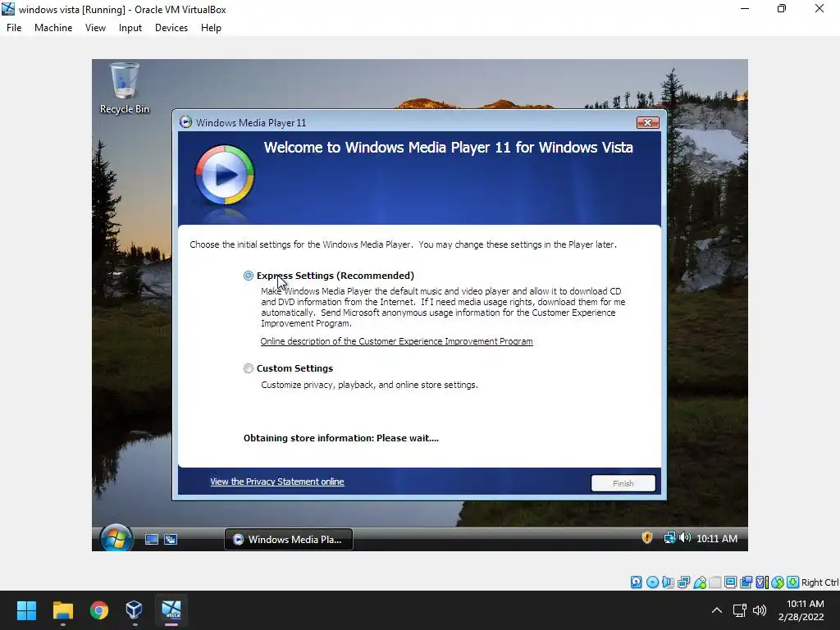Click VirtualBox recording indicator icon

(x=746, y=582)
